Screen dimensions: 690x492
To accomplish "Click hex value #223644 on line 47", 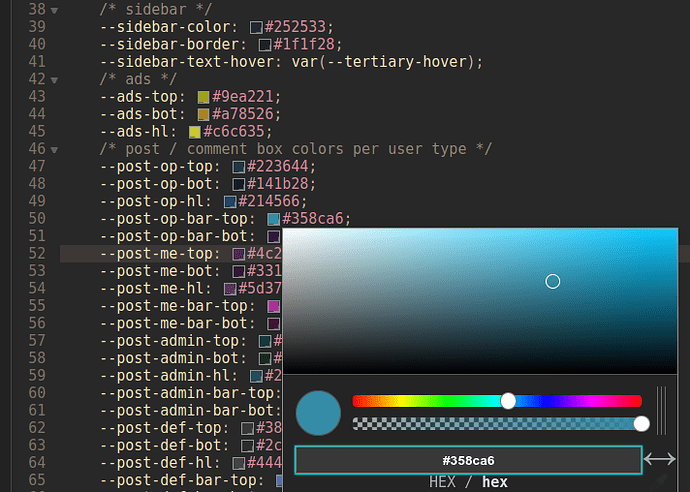I will (277, 166).
